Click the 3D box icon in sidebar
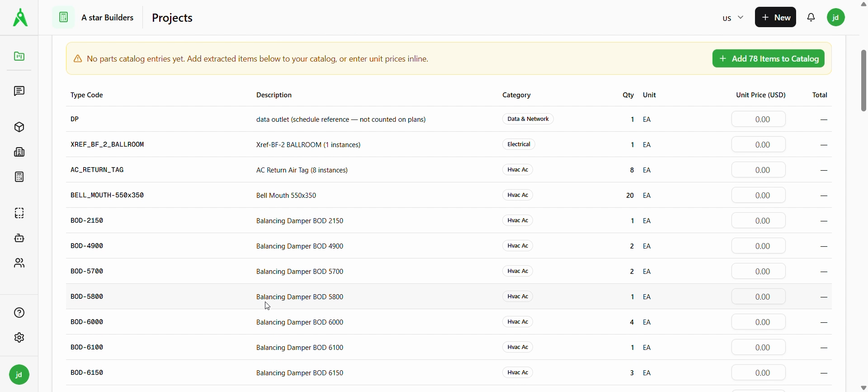Screen dimensions: 868x392 tap(19, 127)
